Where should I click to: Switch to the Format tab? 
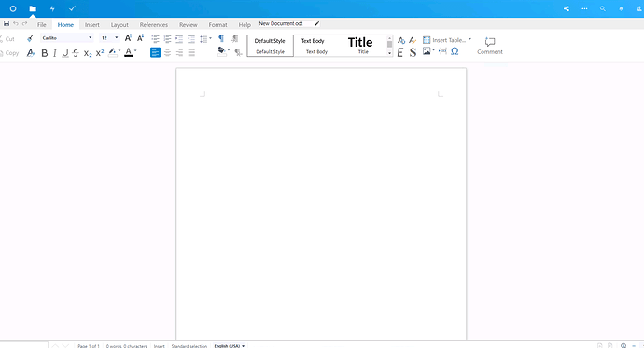[217, 24]
